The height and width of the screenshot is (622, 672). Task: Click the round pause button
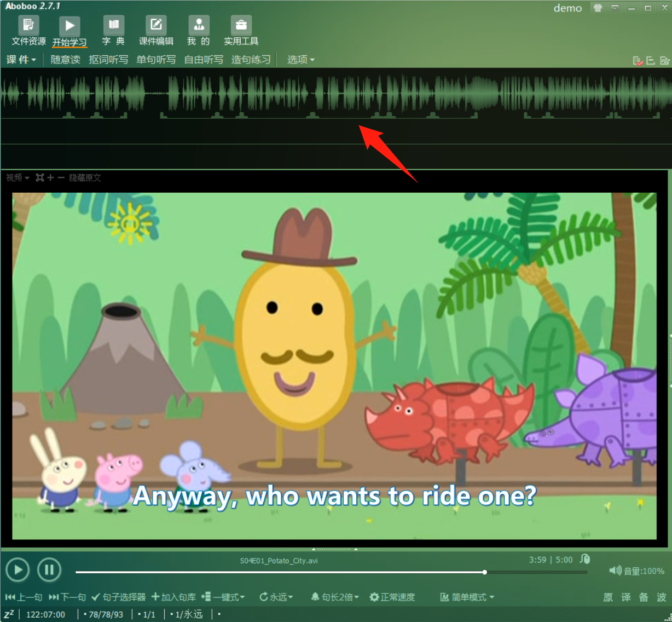click(49, 570)
